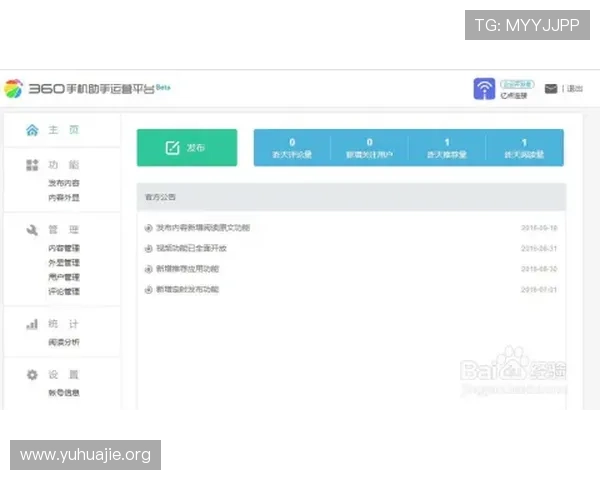Click the home icon beside 主页
The image size is (600, 480).
click(32, 130)
